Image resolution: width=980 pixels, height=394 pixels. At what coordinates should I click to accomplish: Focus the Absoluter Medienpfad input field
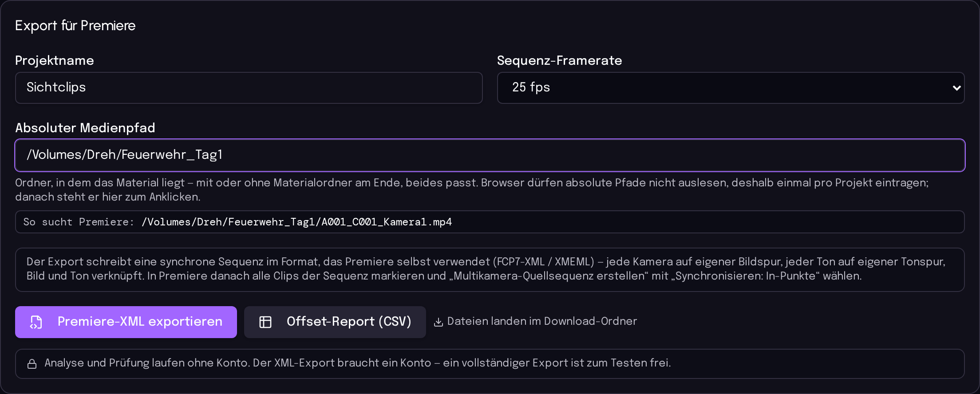(490, 155)
